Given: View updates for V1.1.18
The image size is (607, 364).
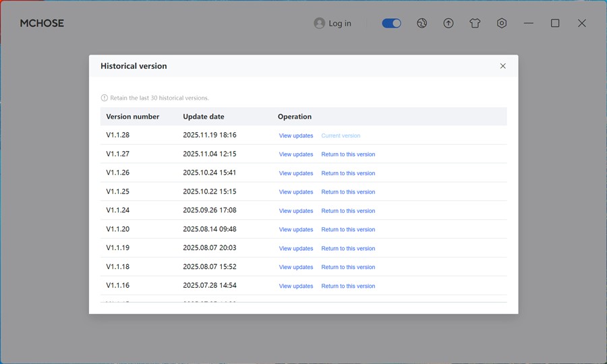Looking at the screenshot, I should (x=296, y=268).
